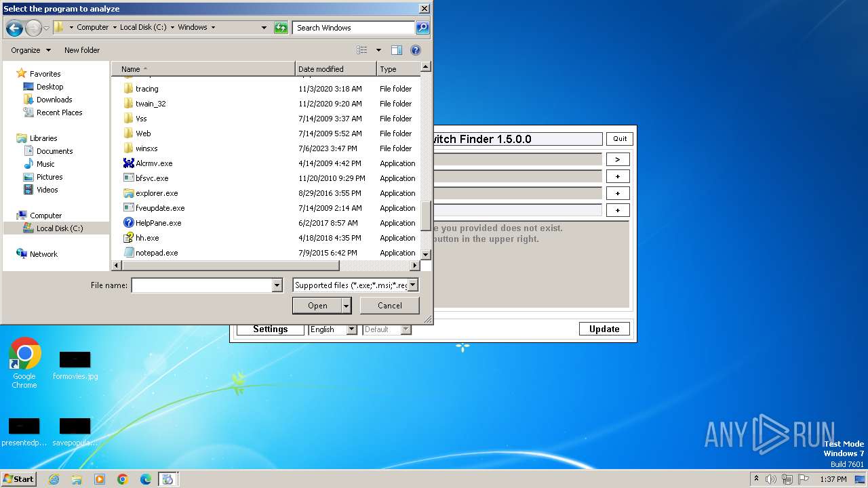Select Local Disk (C:) in navigation pane
Viewport: 868px width, 488px height.
(60, 228)
